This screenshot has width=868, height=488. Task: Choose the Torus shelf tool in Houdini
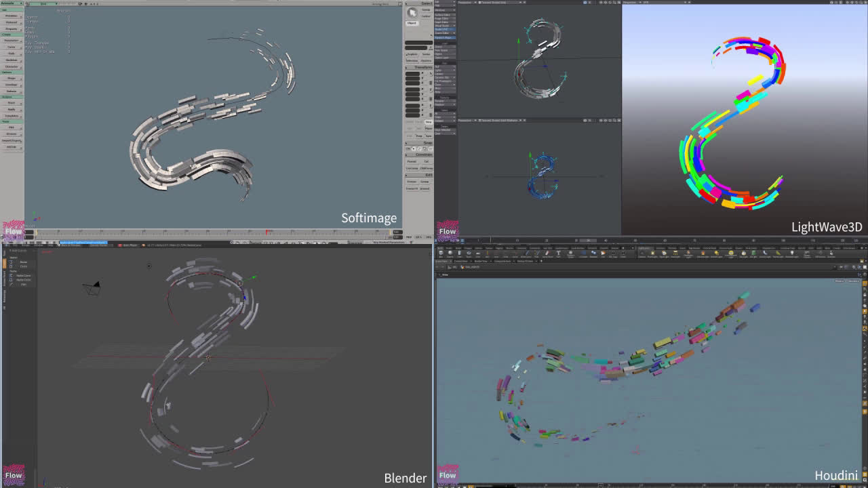pyautogui.click(x=469, y=254)
